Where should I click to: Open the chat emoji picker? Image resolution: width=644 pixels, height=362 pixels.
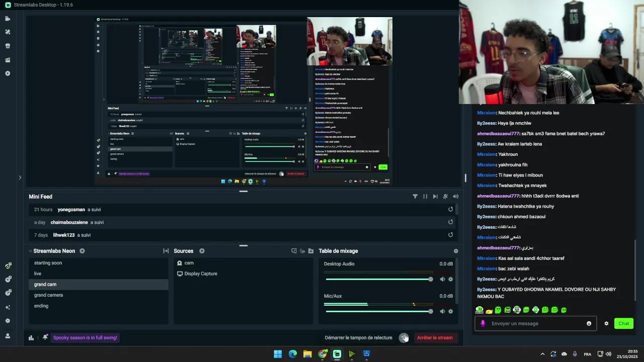coord(589,324)
